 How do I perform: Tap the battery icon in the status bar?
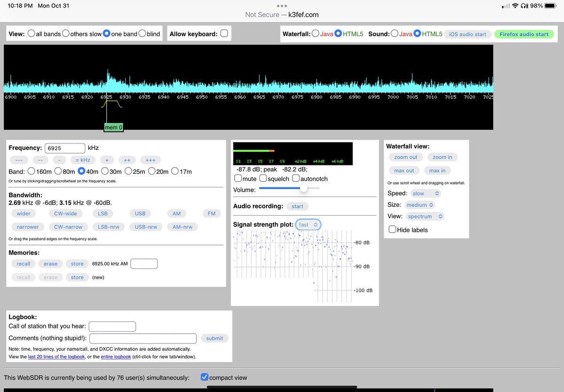(550, 6)
